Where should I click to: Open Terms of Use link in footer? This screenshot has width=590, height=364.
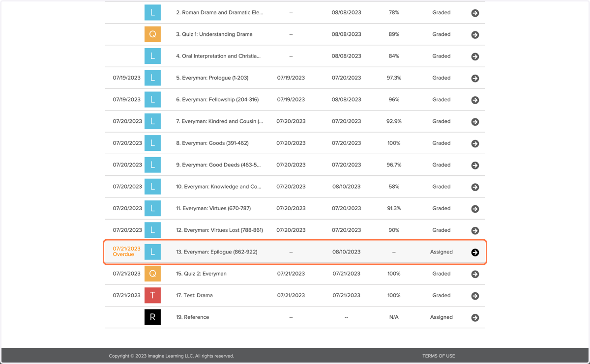439,356
